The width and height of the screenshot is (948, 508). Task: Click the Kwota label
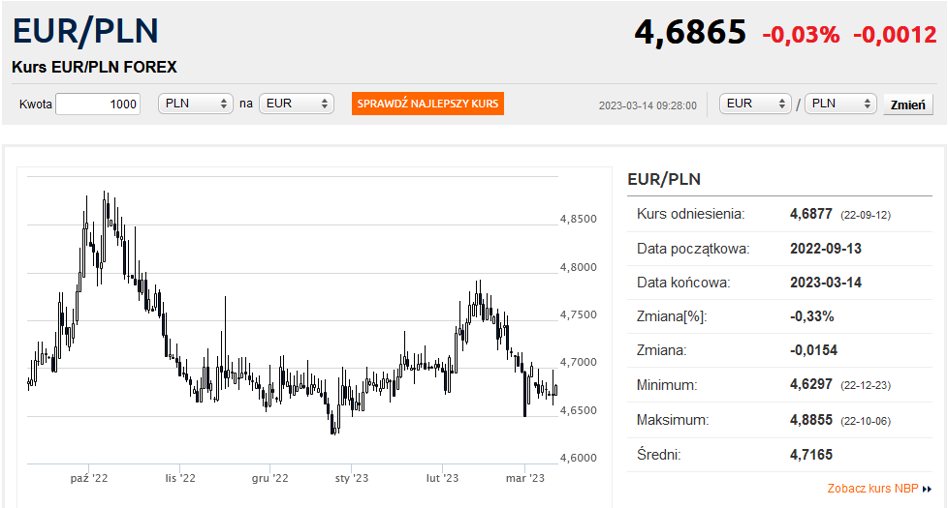pyautogui.click(x=35, y=104)
